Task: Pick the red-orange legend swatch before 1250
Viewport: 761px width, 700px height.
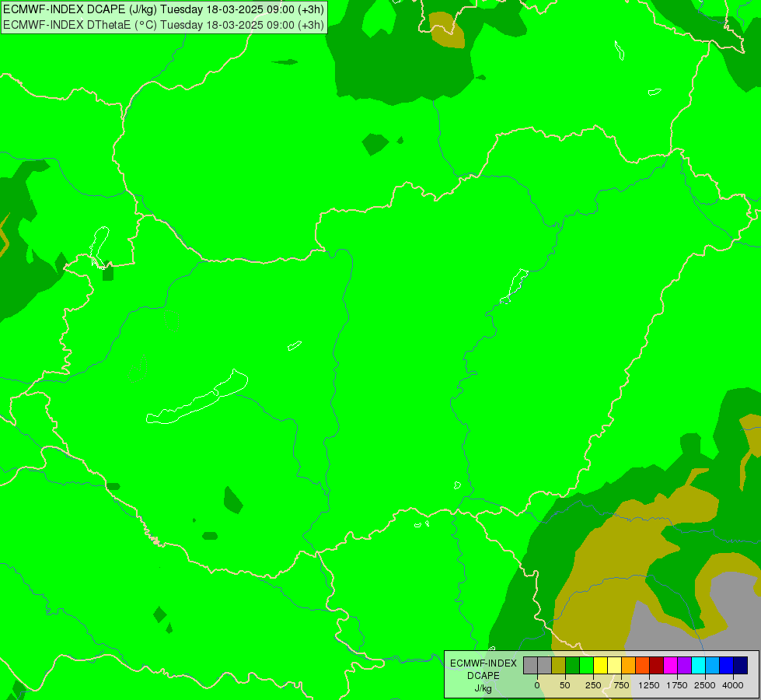Action: point(643,666)
